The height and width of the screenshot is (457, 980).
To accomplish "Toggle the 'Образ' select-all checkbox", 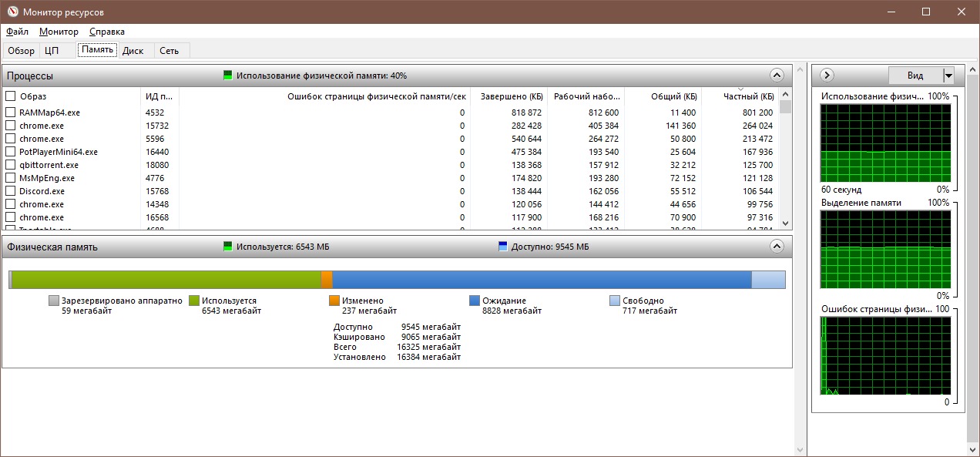I will point(11,96).
